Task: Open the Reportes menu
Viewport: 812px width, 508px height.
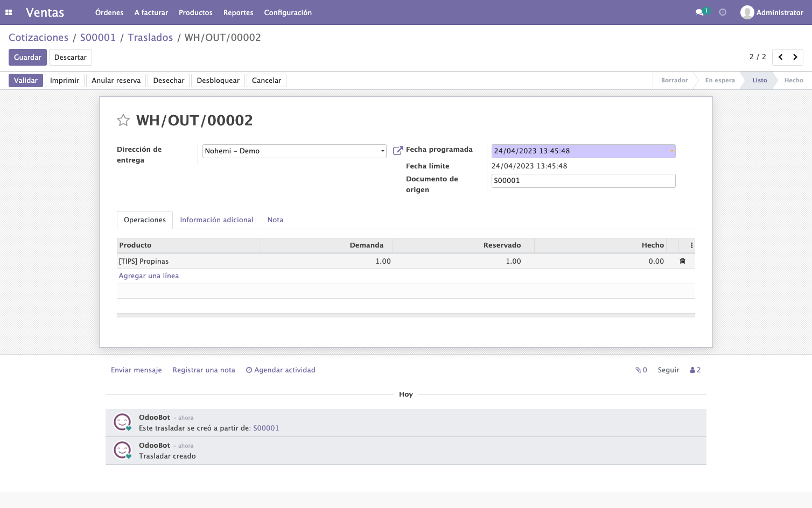Action: (x=239, y=12)
